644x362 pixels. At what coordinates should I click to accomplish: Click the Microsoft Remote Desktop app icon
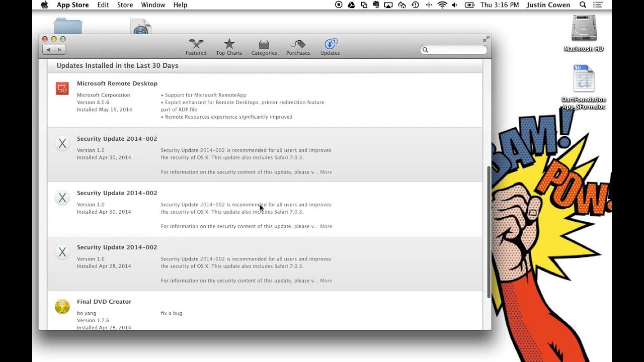pyautogui.click(x=62, y=88)
